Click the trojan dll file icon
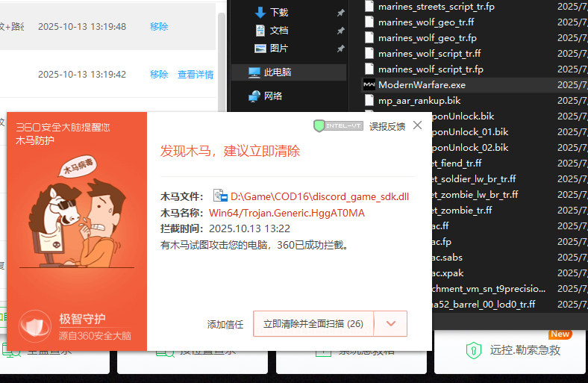 tap(220, 196)
